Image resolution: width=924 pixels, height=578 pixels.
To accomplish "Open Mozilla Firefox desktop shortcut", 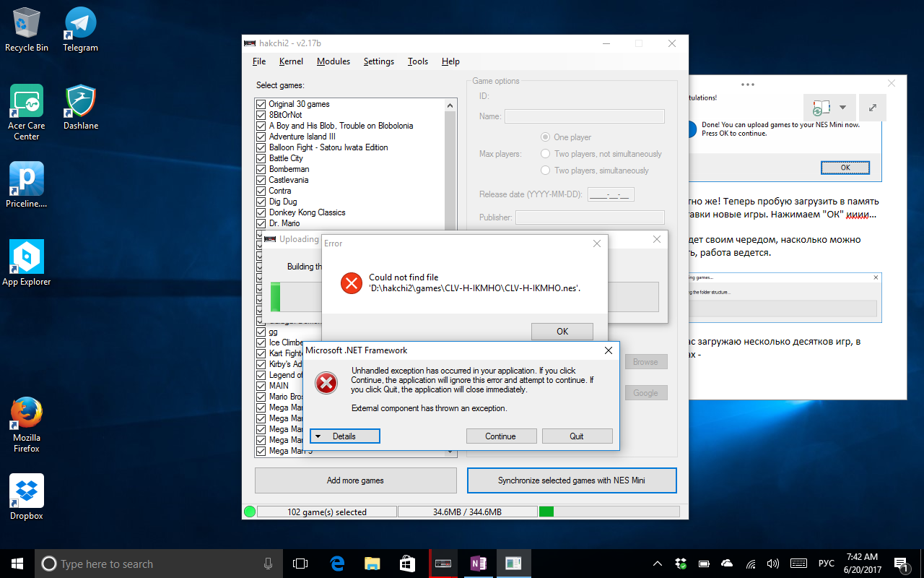I will [x=27, y=425].
